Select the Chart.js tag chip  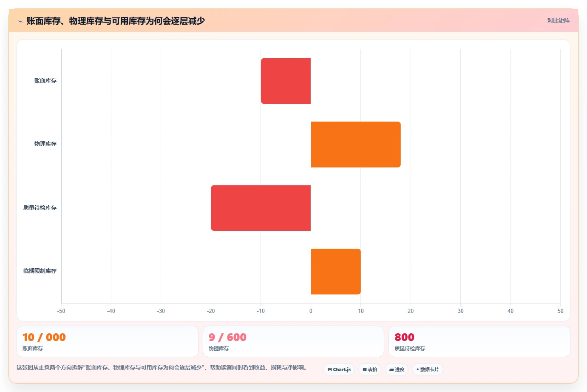(x=339, y=369)
